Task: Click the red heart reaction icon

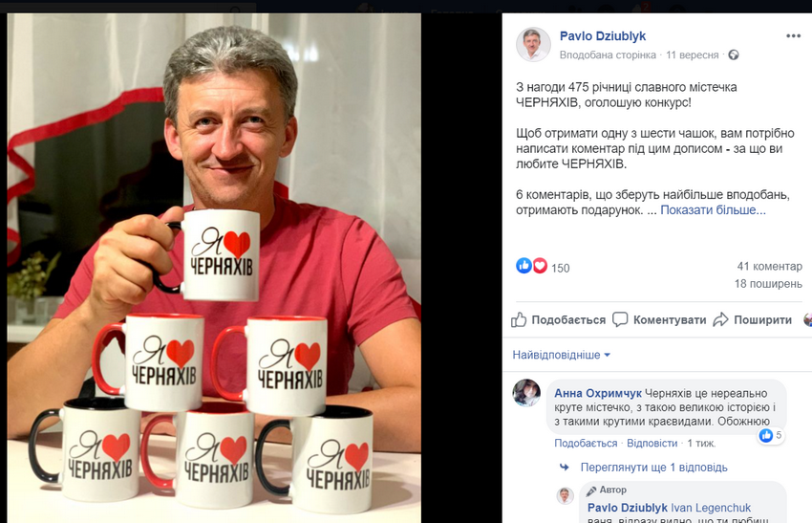Action: [540, 266]
